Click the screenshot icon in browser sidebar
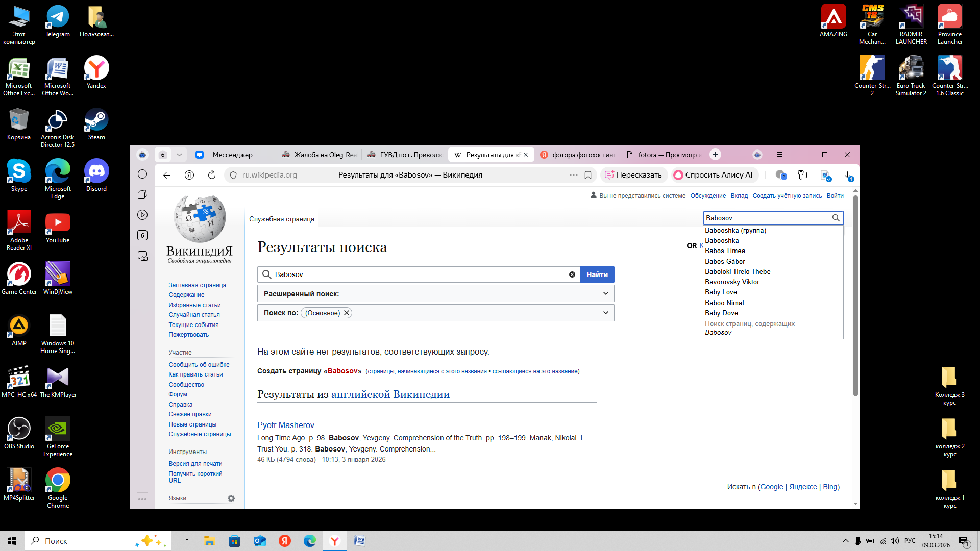980x551 pixels. [x=142, y=256]
